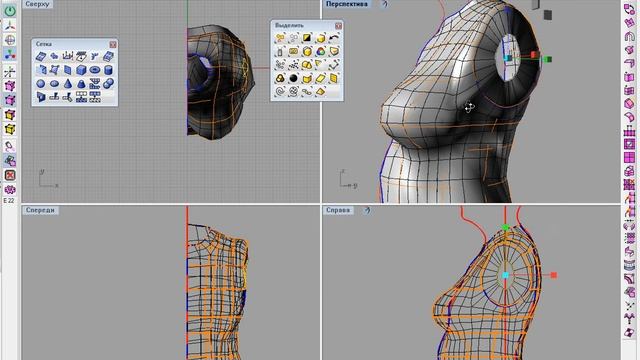Click the green power icon in left toolbar

(x=10, y=11)
